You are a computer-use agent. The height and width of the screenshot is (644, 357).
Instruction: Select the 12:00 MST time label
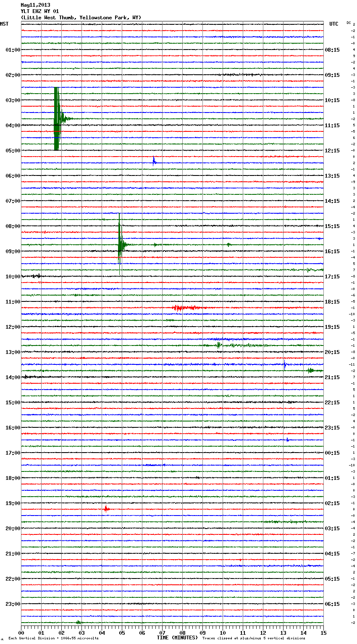pyautogui.click(x=13, y=327)
